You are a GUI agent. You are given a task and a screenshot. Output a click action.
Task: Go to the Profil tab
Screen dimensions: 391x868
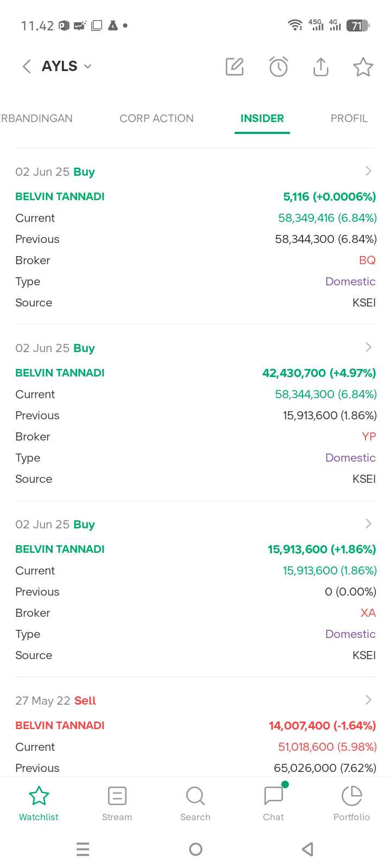(x=349, y=118)
